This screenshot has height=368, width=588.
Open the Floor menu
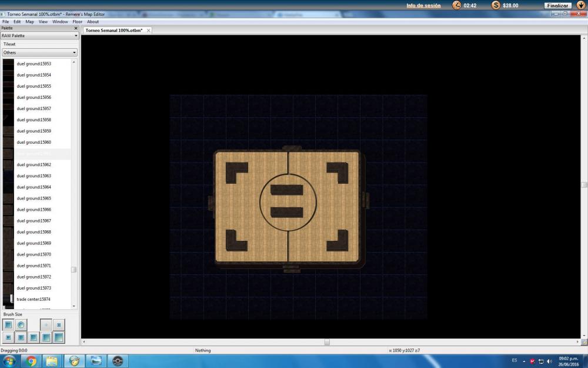[77, 22]
